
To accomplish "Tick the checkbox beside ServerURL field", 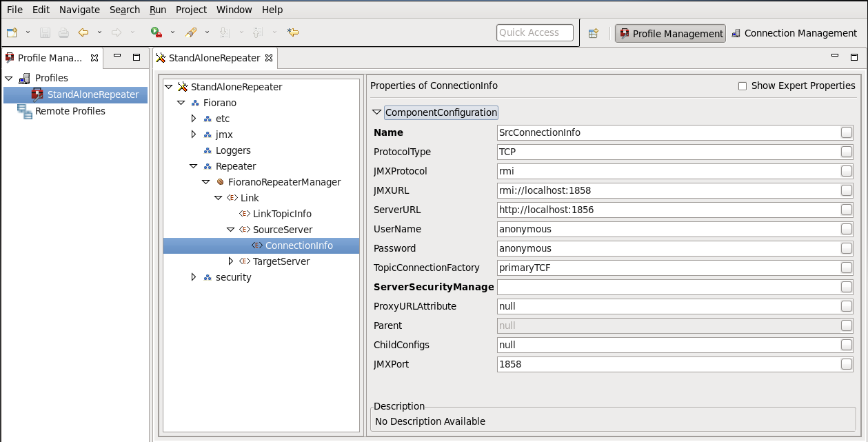I will (846, 210).
